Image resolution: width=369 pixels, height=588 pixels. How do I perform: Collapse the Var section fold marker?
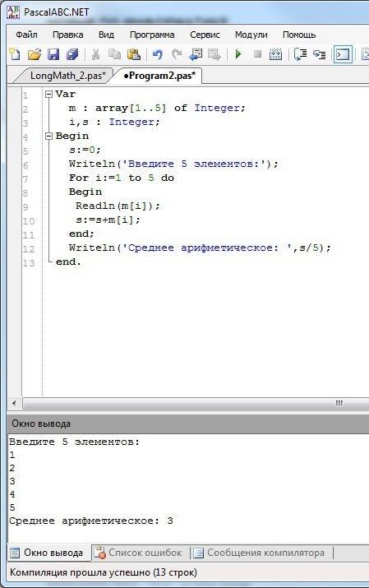coord(48,94)
